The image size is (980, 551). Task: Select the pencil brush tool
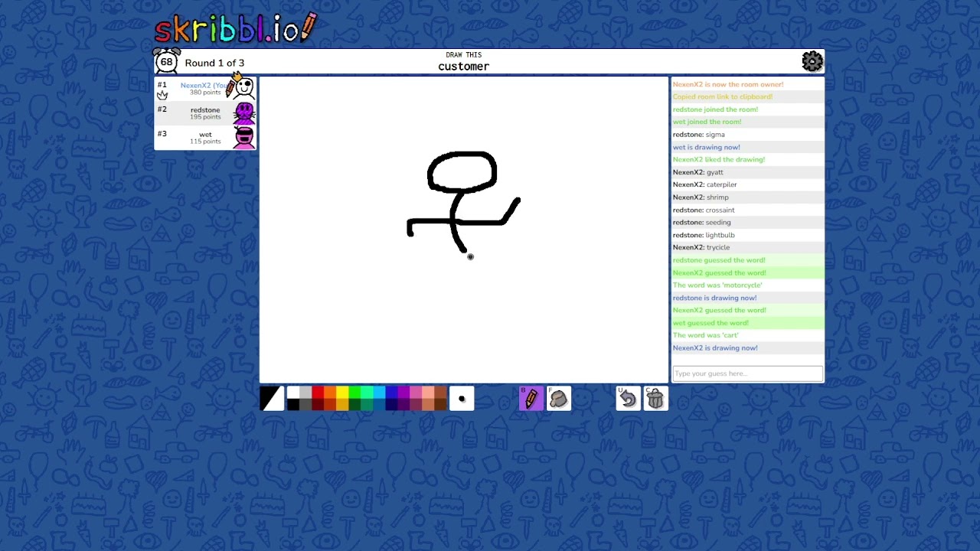[531, 398]
